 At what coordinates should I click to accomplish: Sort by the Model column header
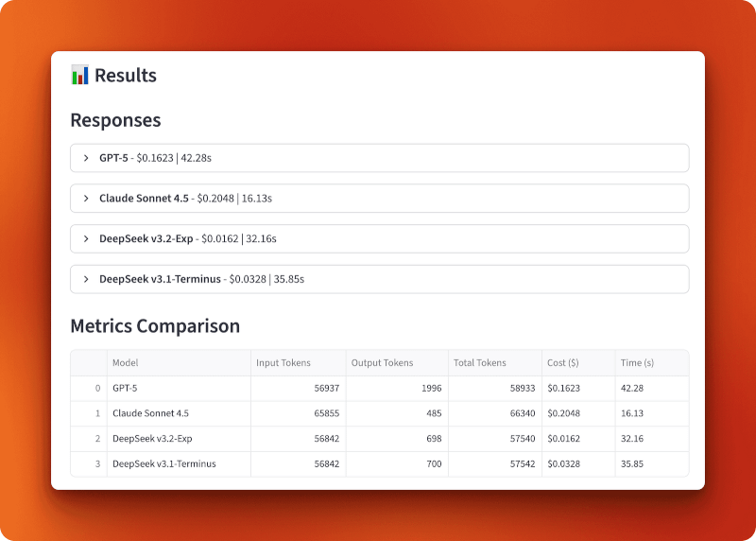click(x=179, y=363)
